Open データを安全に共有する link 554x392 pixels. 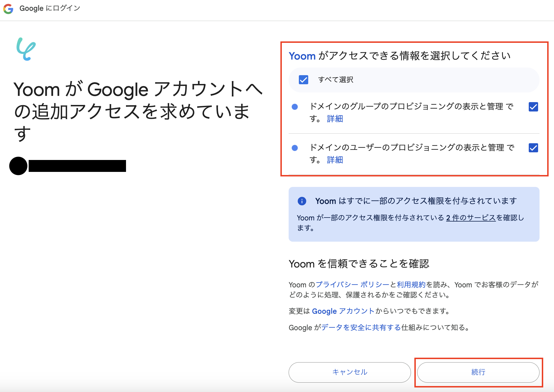coord(361,328)
